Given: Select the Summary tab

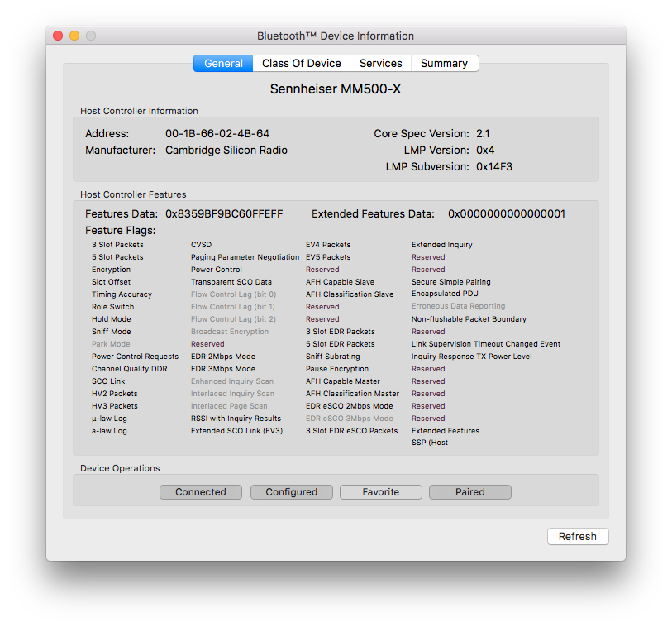Looking at the screenshot, I should pos(445,64).
